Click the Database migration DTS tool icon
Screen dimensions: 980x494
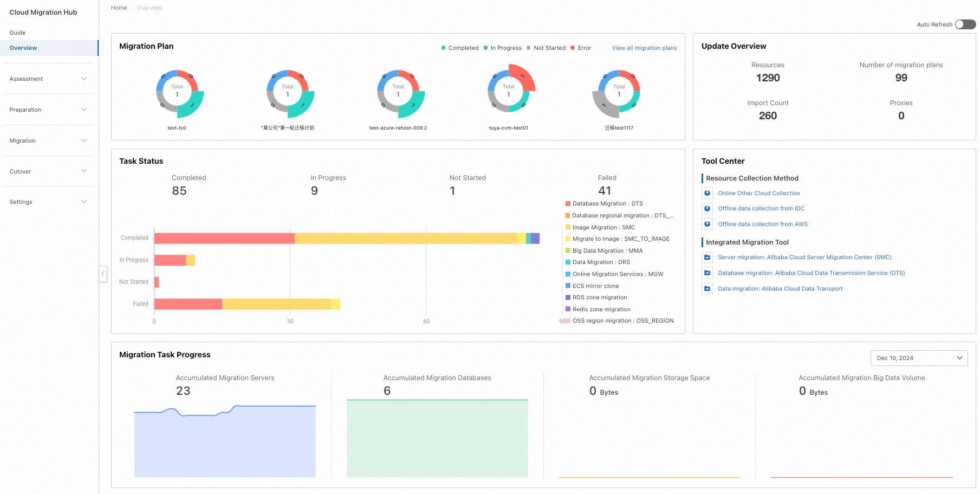707,273
